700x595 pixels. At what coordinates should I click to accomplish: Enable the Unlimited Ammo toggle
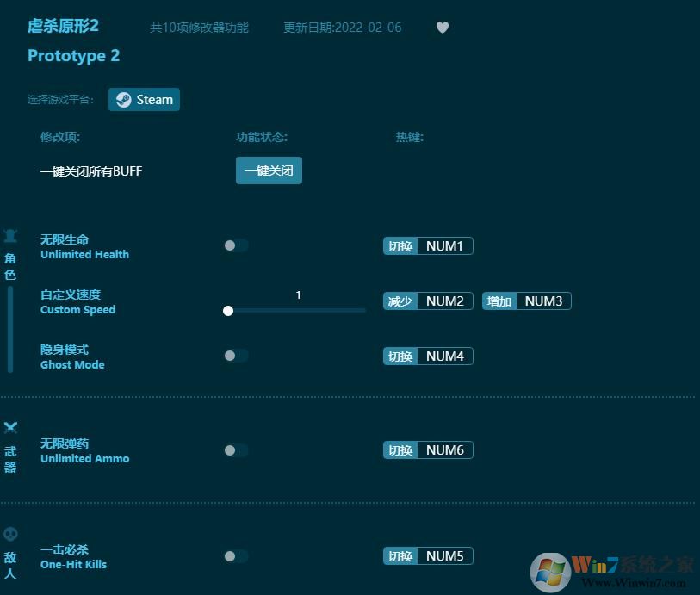coord(235,449)
